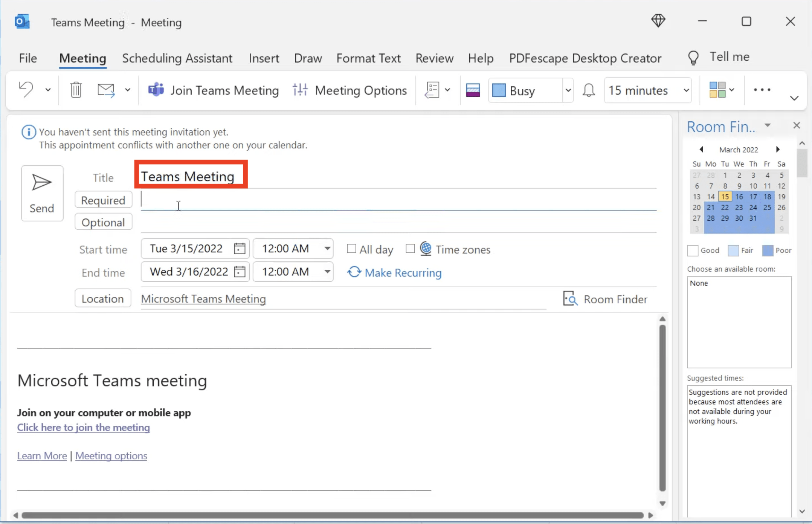Open the File menu
The image size is (812, 524).
28,58
